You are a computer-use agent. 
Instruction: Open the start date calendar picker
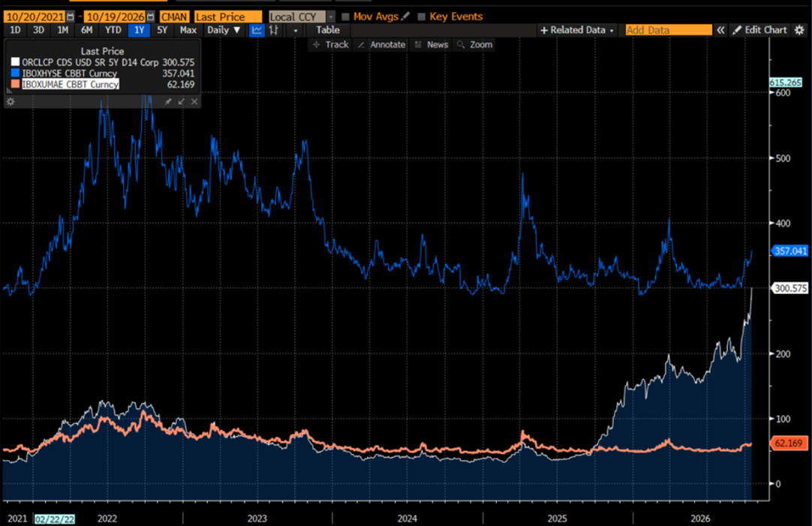click(71, 17)
